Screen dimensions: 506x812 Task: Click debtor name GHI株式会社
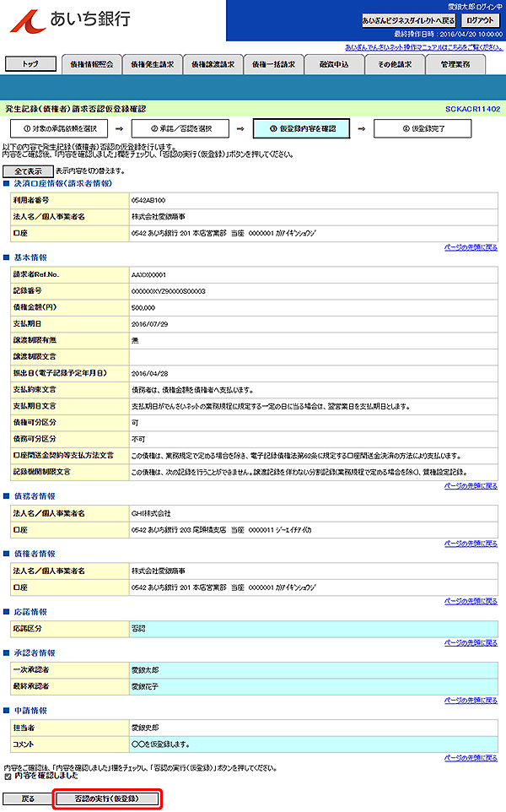(151, 514)
